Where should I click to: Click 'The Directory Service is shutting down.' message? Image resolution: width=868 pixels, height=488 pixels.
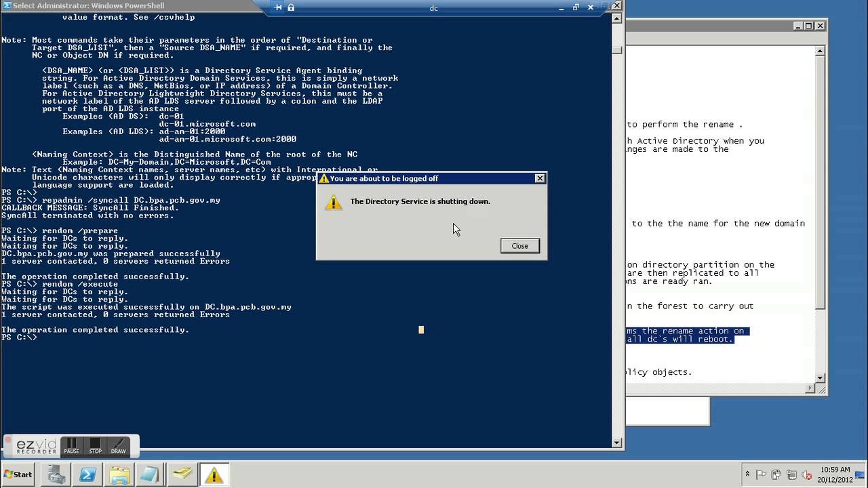click(420, 201)
